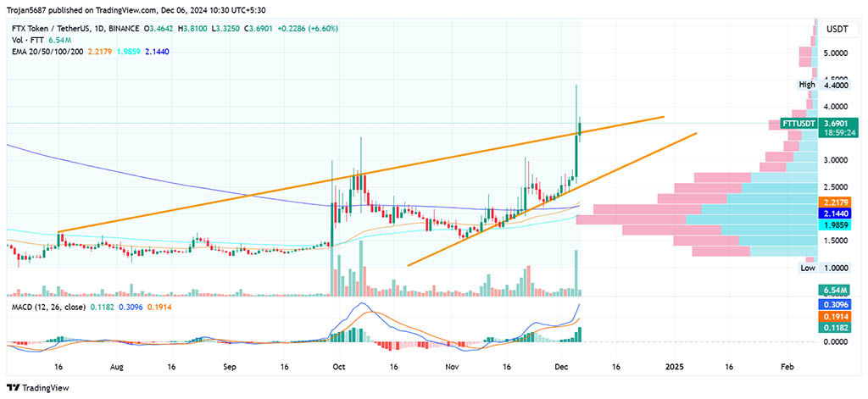
Task: Click the 0.0000 MACD zero level label
Action: pyautogui.click(x=834, y=342)
